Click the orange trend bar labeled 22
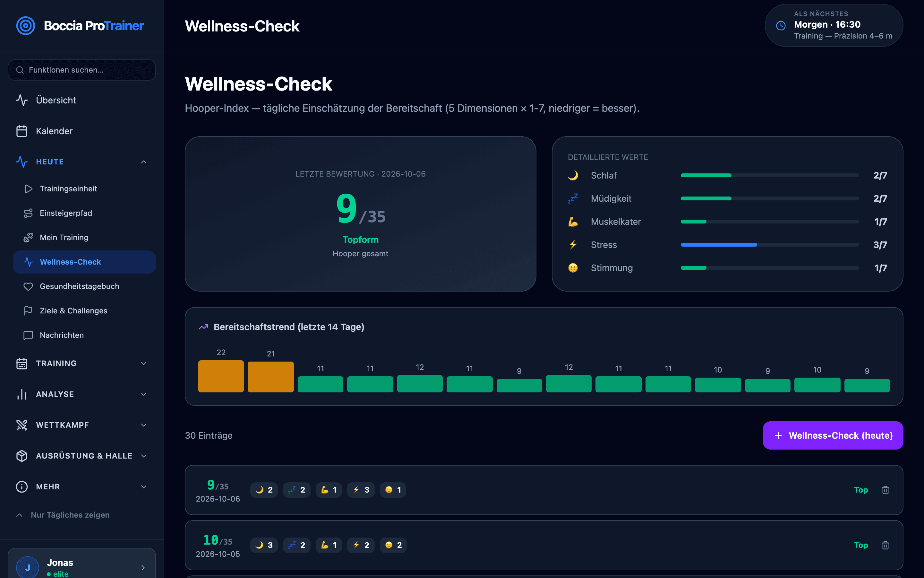924x578 pixels. coord(221,376)
